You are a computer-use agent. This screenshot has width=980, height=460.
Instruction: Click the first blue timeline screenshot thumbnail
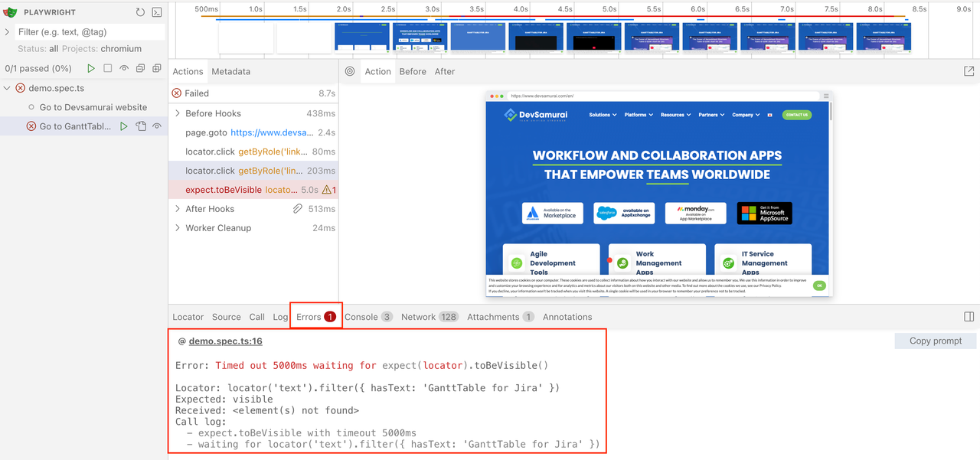click(x=362, y=38)
